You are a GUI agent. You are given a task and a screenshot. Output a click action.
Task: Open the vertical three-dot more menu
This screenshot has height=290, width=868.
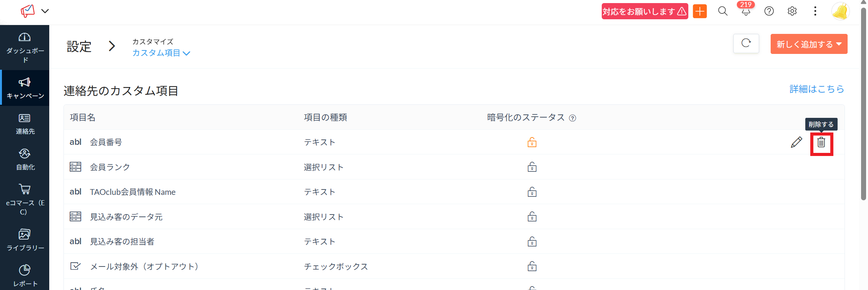coord(815,11)
